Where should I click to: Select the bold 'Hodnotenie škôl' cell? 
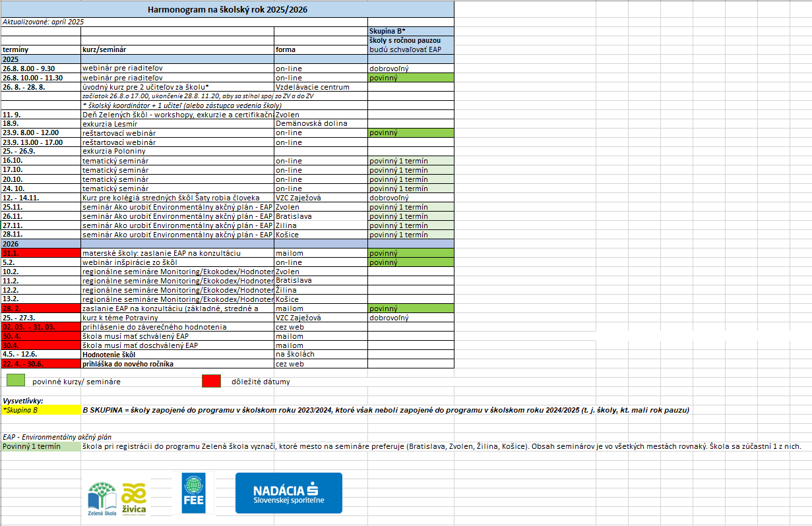coord(177,354)
